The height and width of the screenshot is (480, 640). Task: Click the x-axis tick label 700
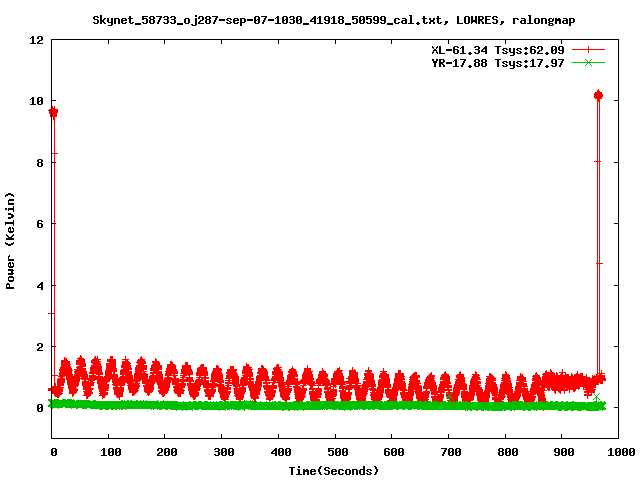[x=451, y=452]
